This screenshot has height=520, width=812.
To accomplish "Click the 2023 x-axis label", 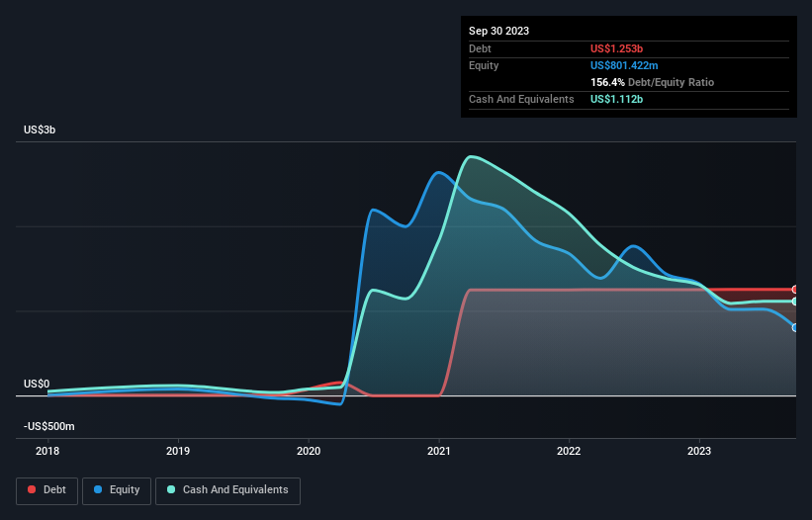I will (x=699, y=451).
